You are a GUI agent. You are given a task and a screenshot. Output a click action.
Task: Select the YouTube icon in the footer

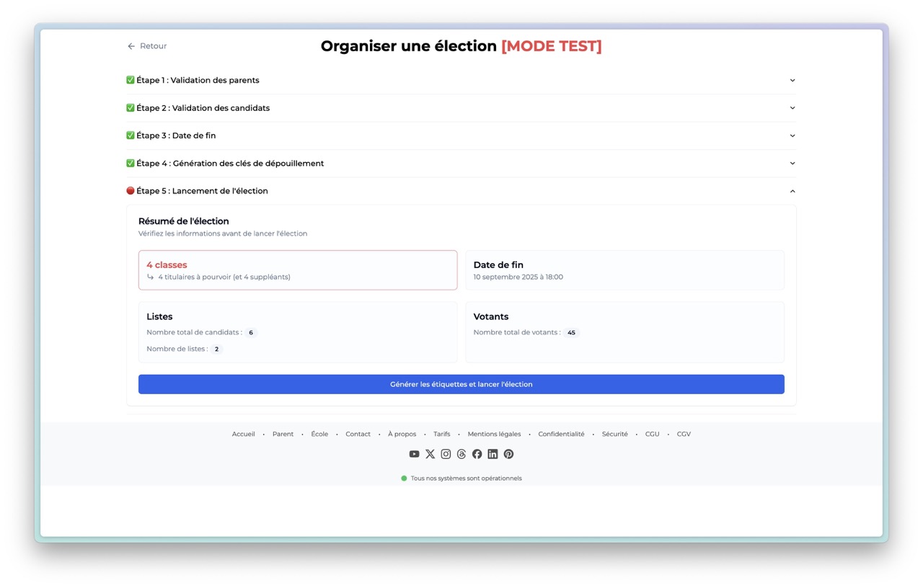pyautogui.click(x=414, y=453)
